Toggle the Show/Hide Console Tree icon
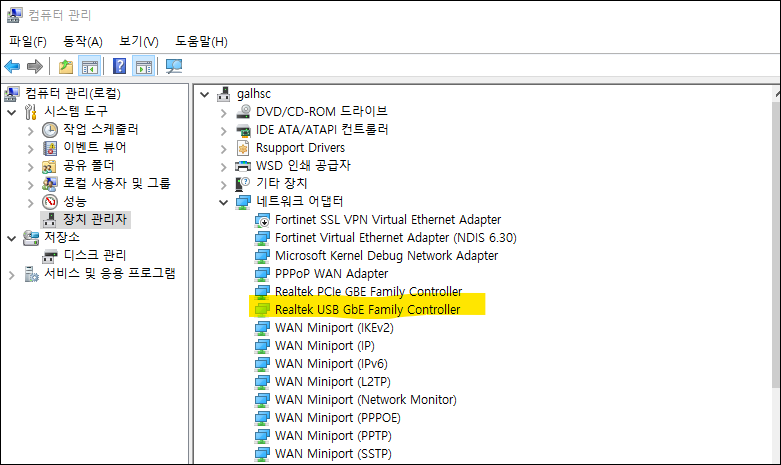The image size is (781, 465). tap(89, 67)
